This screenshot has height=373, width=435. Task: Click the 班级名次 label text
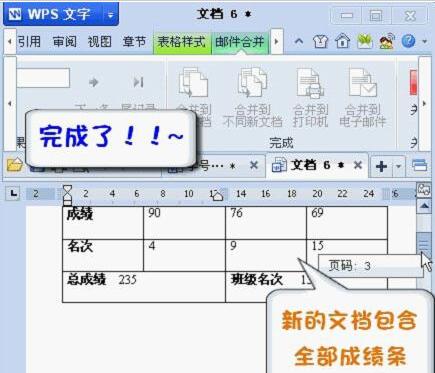[x=257, y=279]
